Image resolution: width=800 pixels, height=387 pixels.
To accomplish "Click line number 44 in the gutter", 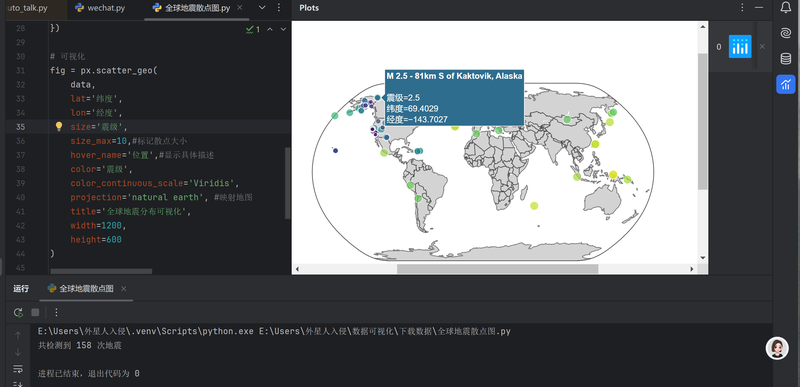I will pos(19,253).
